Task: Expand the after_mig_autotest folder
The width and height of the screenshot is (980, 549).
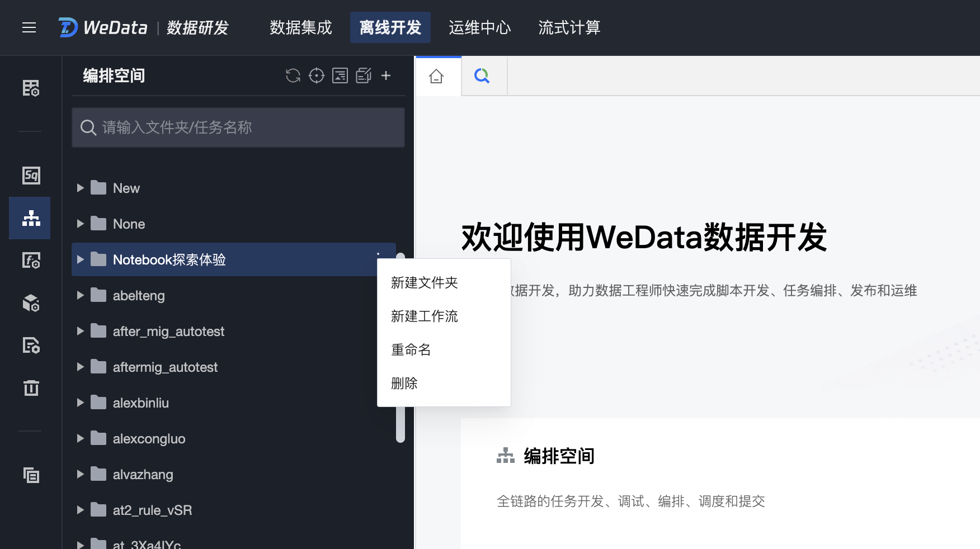Action: (x=80, y=331)
